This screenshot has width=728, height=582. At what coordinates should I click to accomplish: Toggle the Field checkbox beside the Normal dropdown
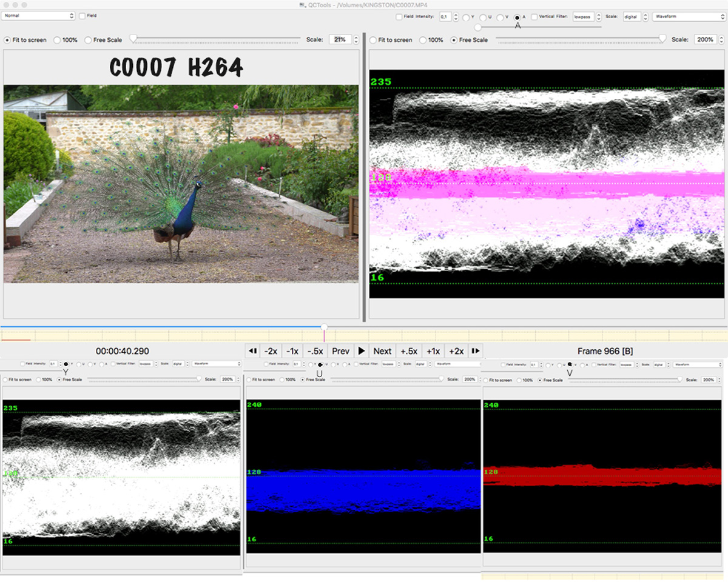83,16
